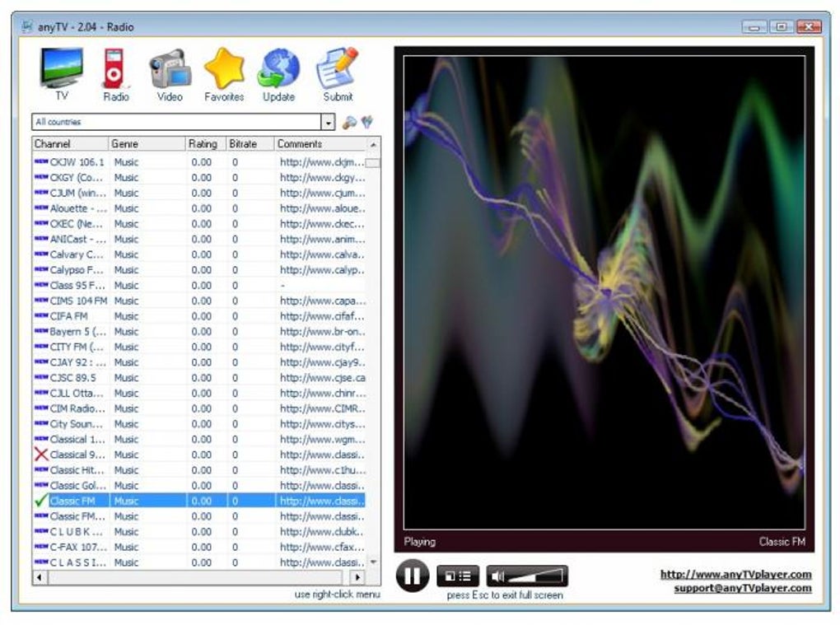Click the www.br-on comment cell
The height and width of the screenshot is (625, 840).
pyautogui.click(x=323, y=332)
